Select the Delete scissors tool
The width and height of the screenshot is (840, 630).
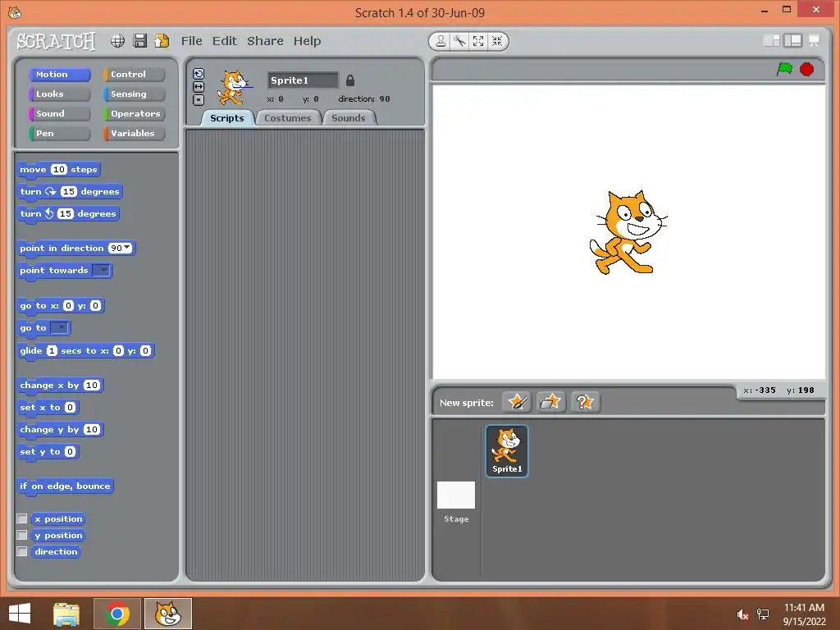(x=459, y=41)
